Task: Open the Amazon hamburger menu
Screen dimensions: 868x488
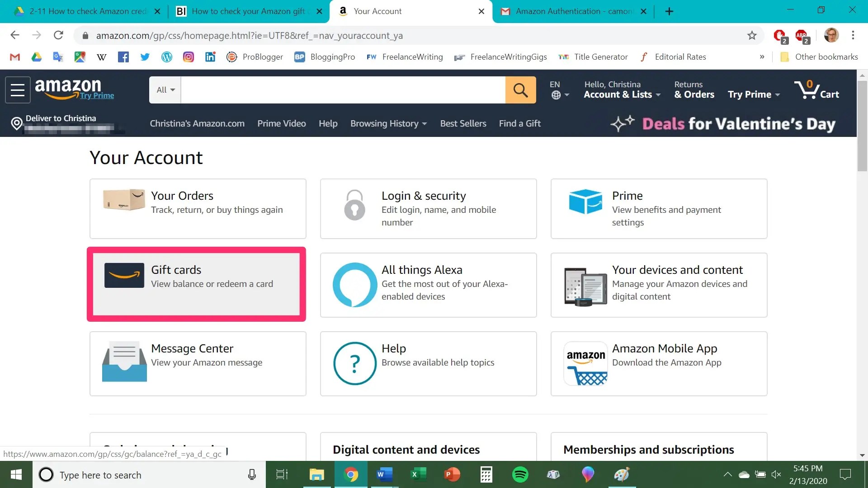Action: click(18, 90)
